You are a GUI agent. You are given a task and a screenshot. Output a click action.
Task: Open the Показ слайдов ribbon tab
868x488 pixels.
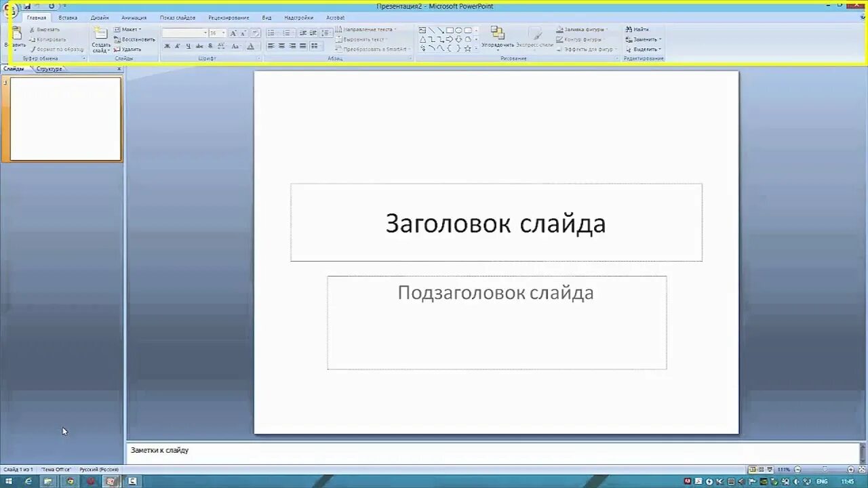(178, 18)
